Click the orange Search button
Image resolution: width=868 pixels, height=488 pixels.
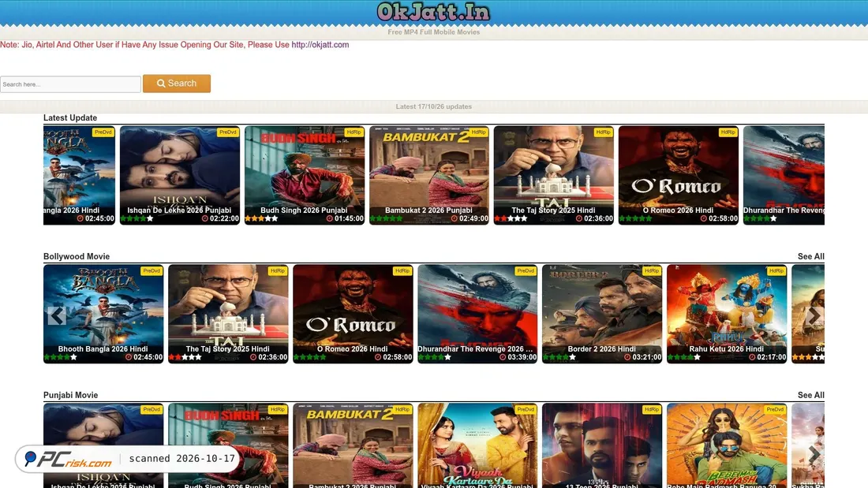(177, 84)
